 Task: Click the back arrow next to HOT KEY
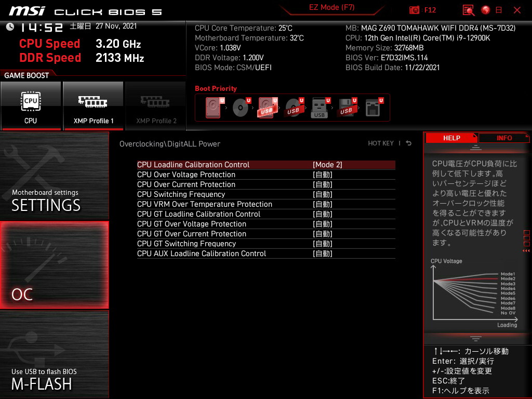click(x=409, y=143)
